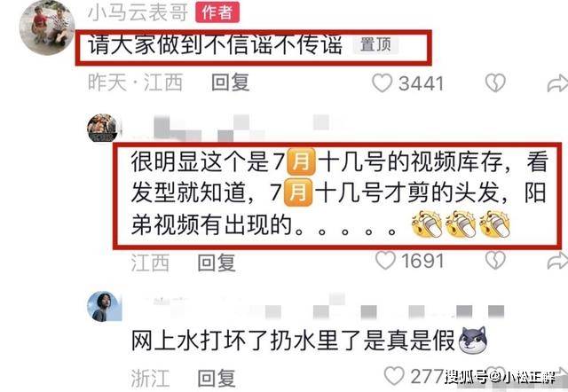Viewport: 568px width, 392px height.
Task: Reply to the Zhejiang comment
Action: pos(217,378)
